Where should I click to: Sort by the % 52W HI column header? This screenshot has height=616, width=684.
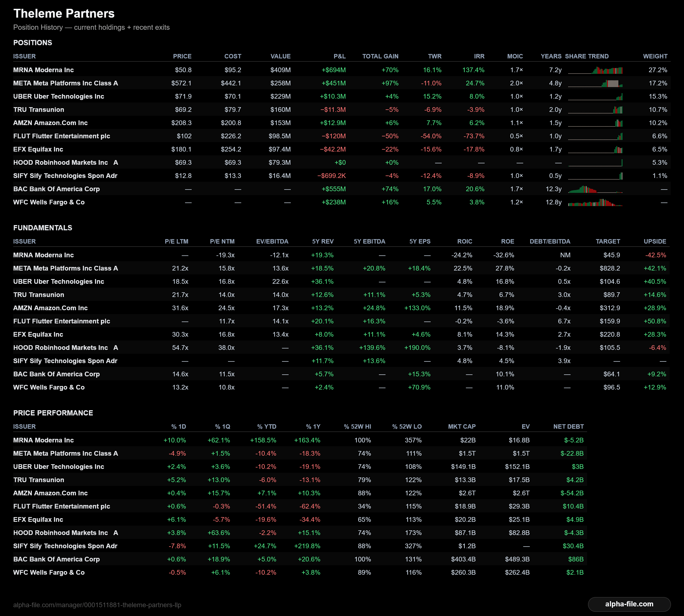click(358, 426)
